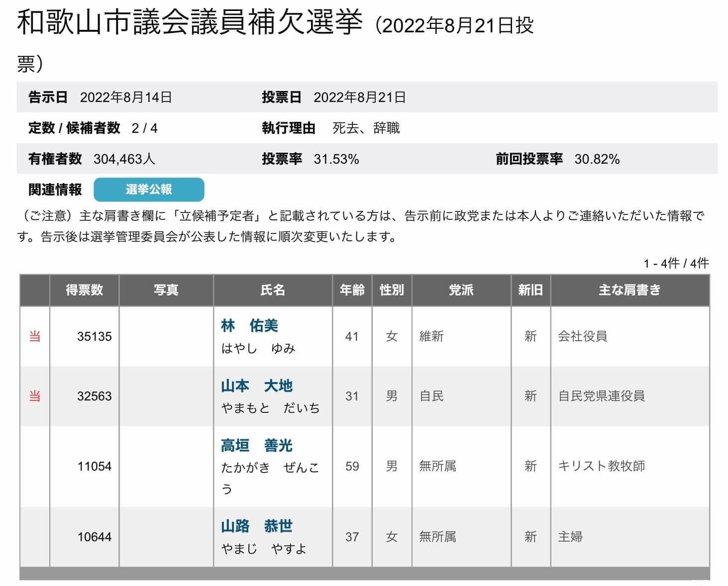Select vote count 11054
Image resolution: width=728 pixels, height=586 pixels.
pyautogui.click(x=95, y=467)
